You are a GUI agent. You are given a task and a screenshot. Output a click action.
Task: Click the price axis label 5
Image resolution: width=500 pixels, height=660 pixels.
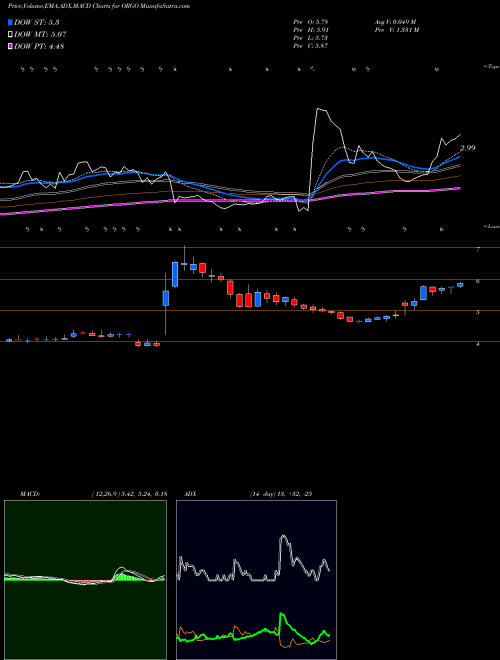[x=478, y=312]
